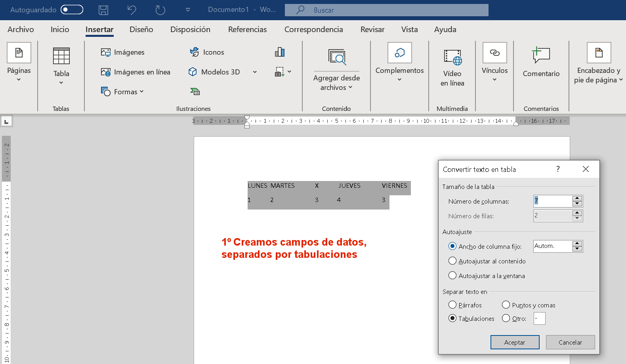Viewport: 626px width, 364px height.
Task: Click the Save icon in title bar
Action: tap(103, 10)
